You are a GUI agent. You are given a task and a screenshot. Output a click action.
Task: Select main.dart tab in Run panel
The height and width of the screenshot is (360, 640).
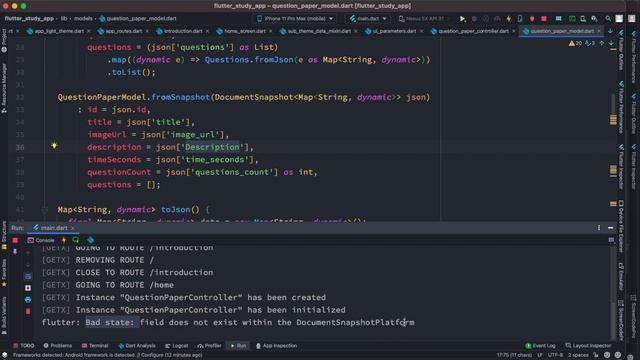[x=54, y=228]
